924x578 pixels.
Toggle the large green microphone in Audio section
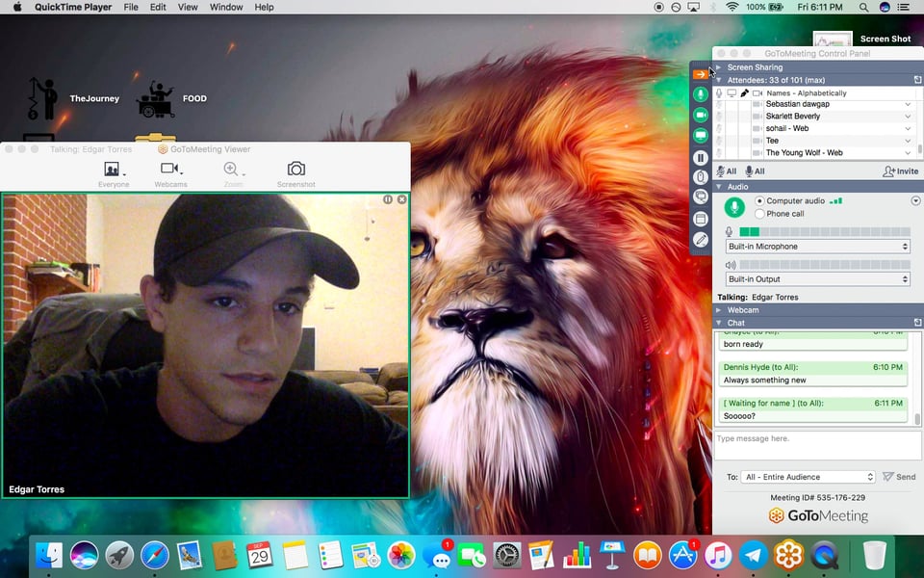pos(734,208)
